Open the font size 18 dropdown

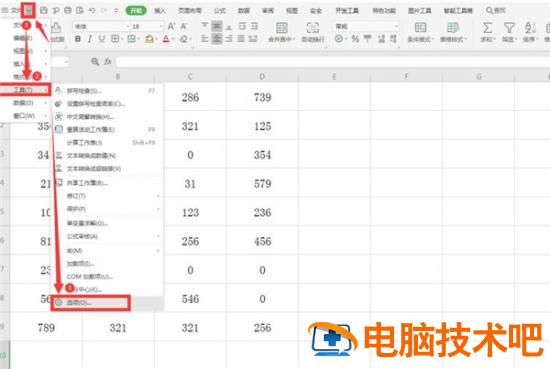tap(161, 26)
